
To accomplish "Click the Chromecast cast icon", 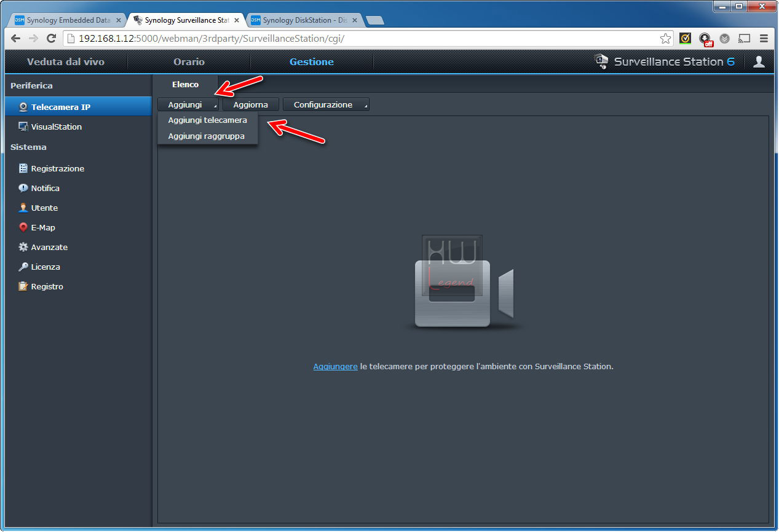I will (745, 38).
